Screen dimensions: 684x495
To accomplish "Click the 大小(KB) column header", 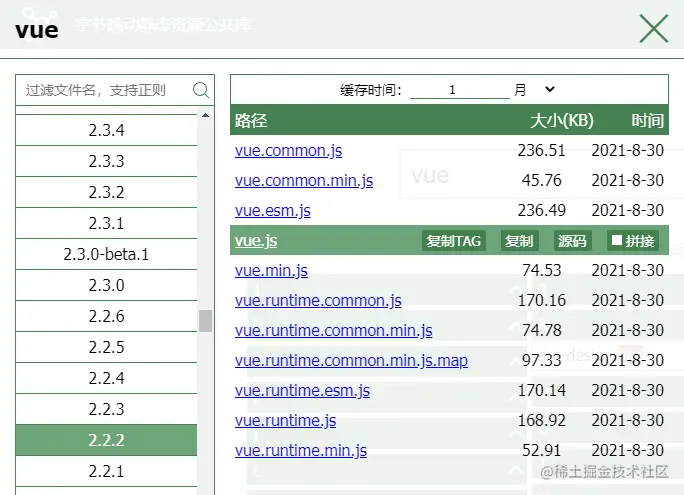I will click(x=562, y=120).
